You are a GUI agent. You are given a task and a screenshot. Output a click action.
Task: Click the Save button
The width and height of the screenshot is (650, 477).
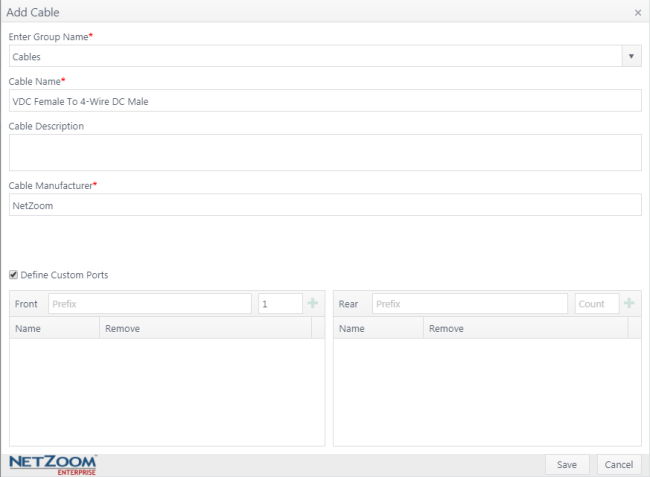[x=567, y=465]
